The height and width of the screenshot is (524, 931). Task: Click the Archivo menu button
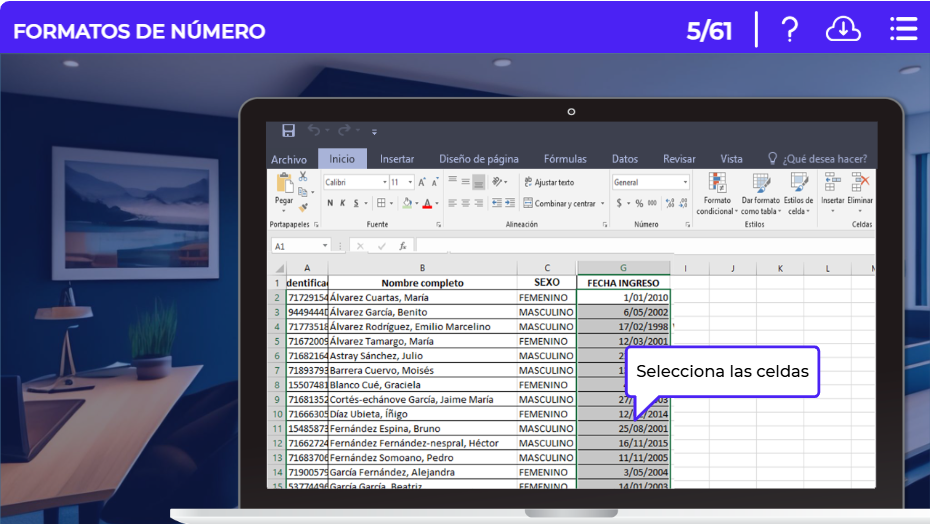pyautogui.click(x=289, y=160)
